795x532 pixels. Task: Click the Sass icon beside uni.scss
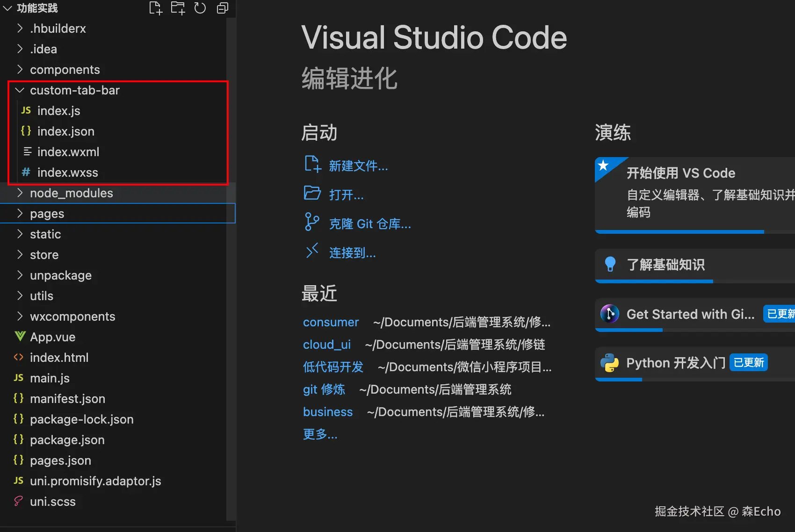(x=19, y=501)
